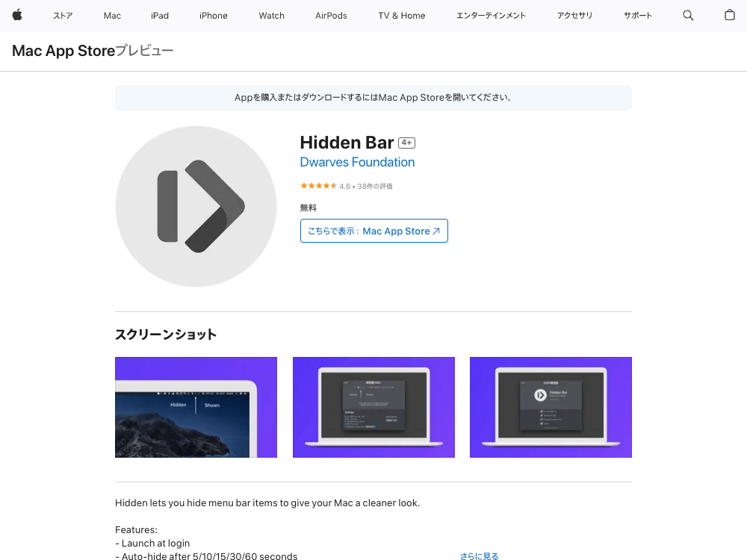
Task: Open the エンターテインメント menu
Action: [491, 15]
